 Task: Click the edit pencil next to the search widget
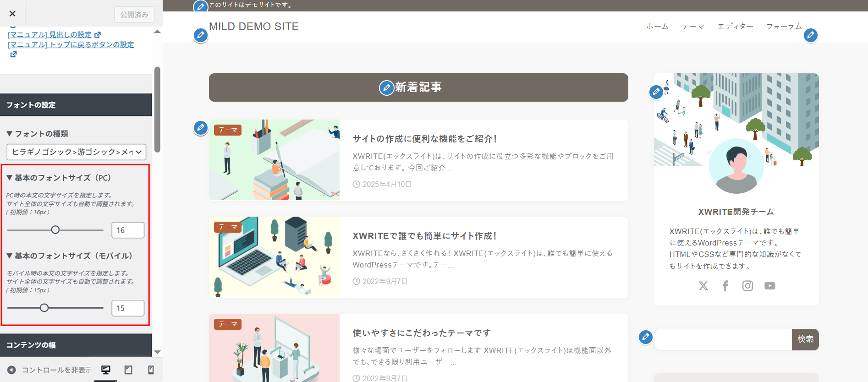coord(646,337)
